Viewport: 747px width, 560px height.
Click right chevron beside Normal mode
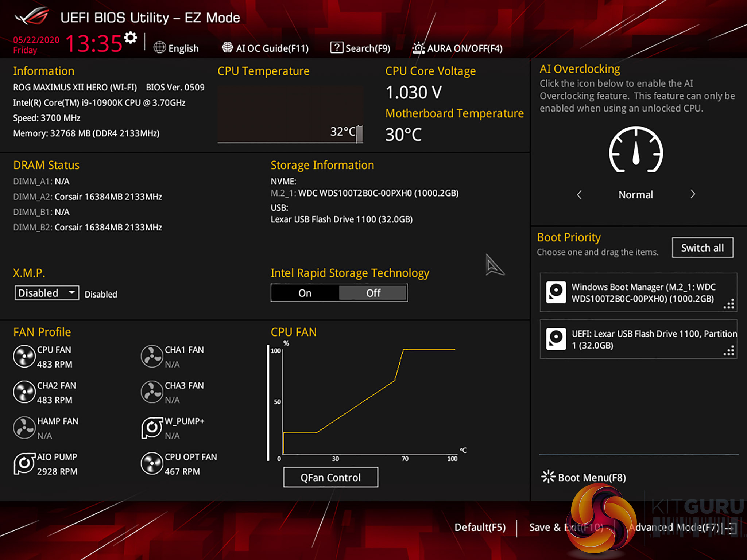point(692,194)
